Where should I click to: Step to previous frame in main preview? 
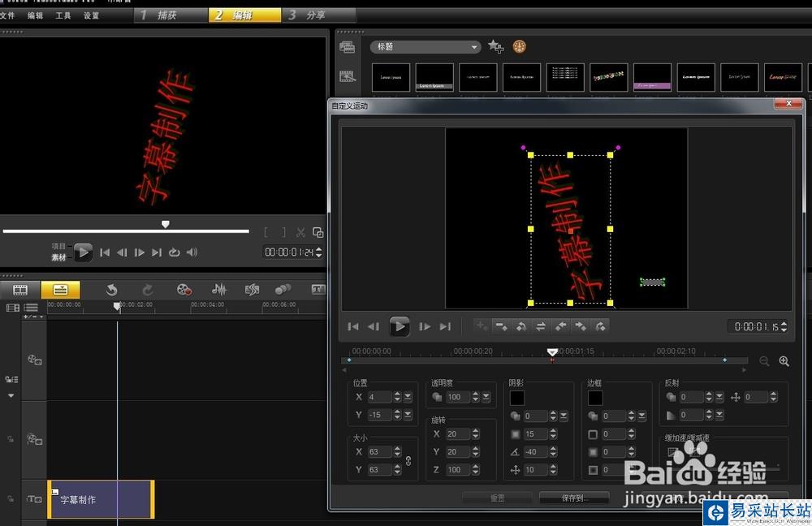pyautogui.click(x=122, y=252)
